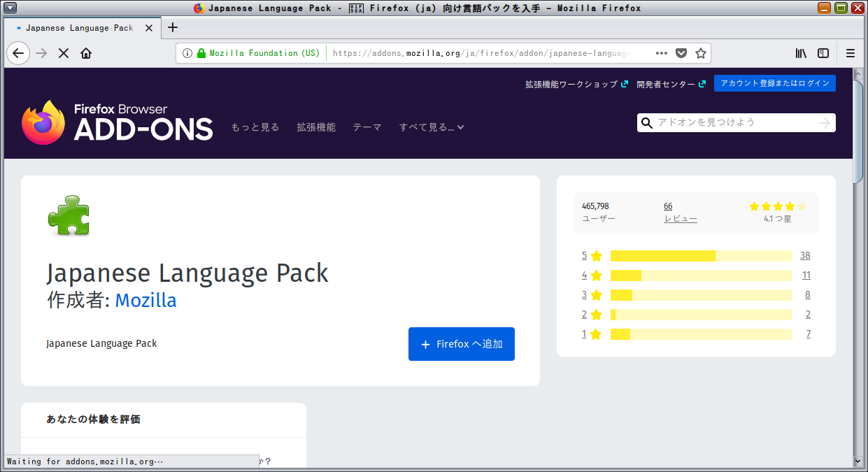The width and height of the screenshot is (868, 472).
Task: Open the 2 two-star review count
Action: pyautogui.click(x=808, y=315)
